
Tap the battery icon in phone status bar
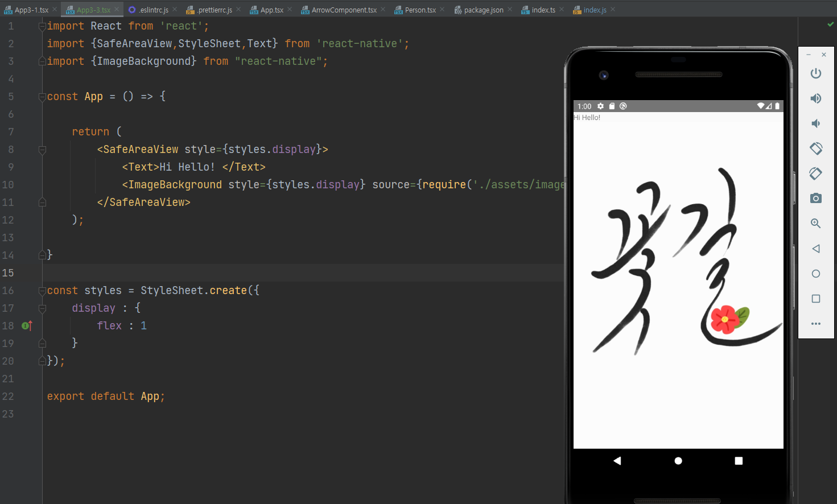[777, 106]
